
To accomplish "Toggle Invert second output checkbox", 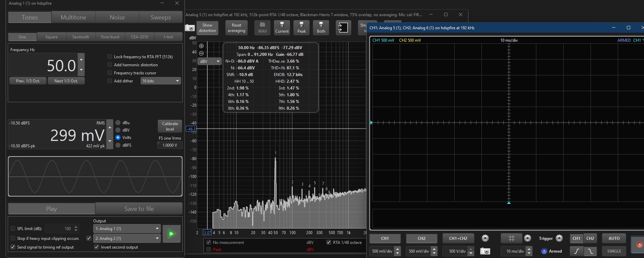I will point(97,247).
